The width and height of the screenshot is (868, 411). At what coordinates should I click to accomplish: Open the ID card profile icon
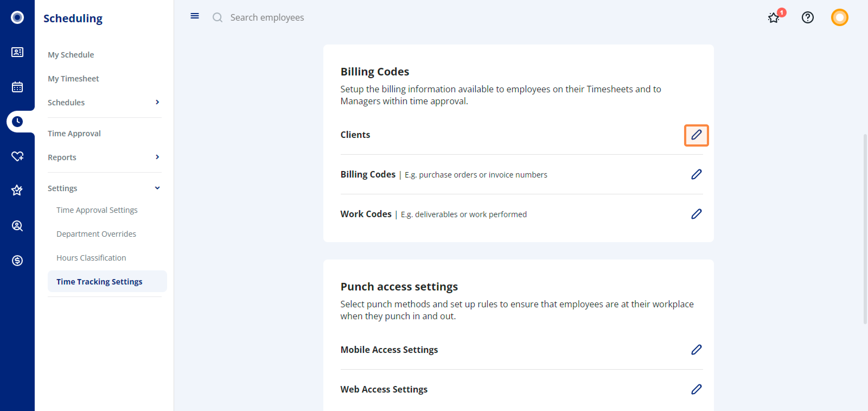(17, 52)
